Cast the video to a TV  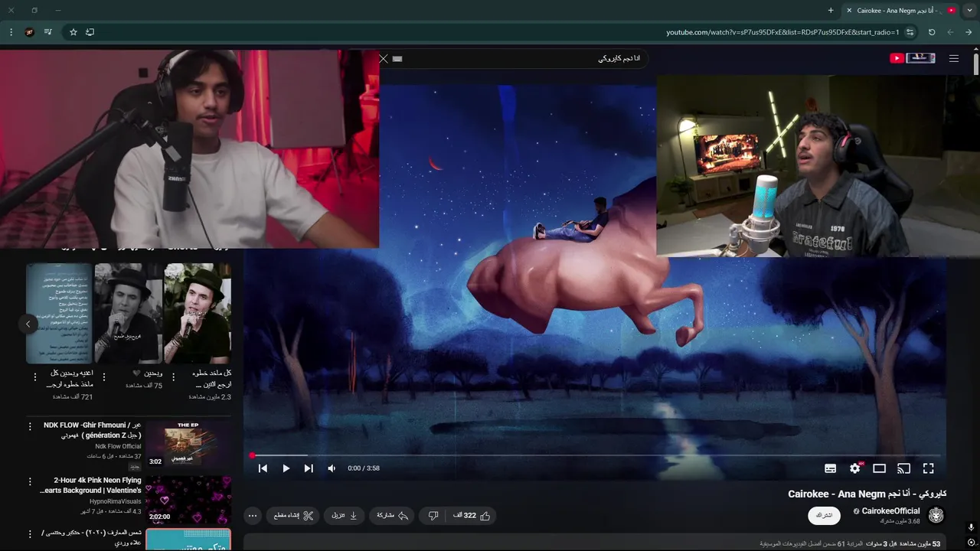point(903,468)
